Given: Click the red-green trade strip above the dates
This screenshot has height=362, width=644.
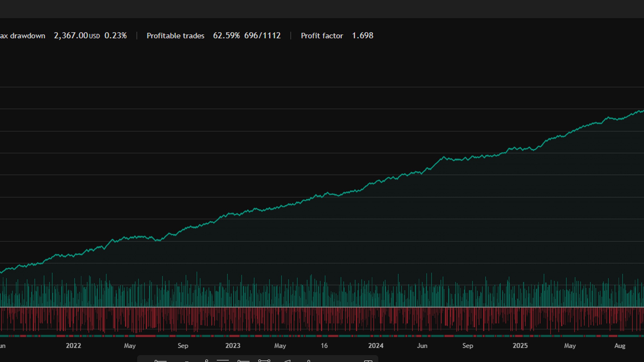Looking at the screenshot, I should pos(322,336).
